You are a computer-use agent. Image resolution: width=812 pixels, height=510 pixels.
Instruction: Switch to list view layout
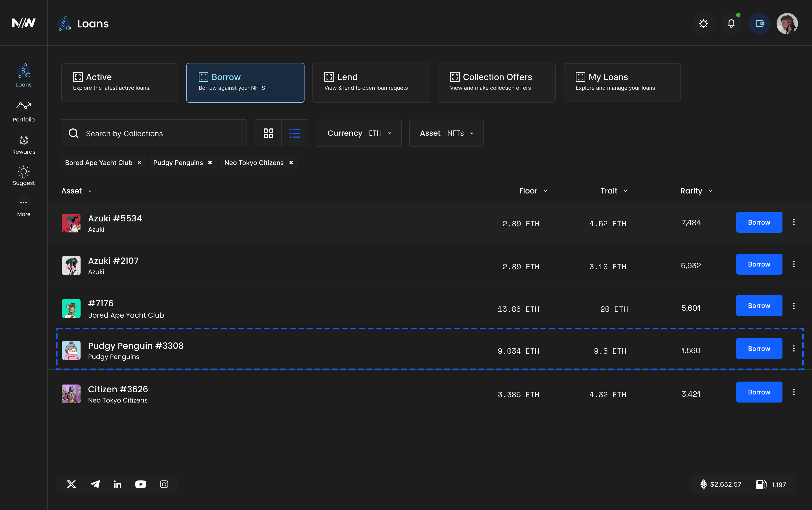pos(295,133)
